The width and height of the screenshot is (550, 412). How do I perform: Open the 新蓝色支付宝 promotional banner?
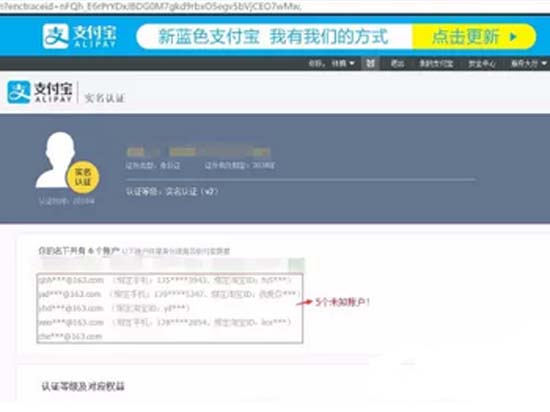(274, 36)
